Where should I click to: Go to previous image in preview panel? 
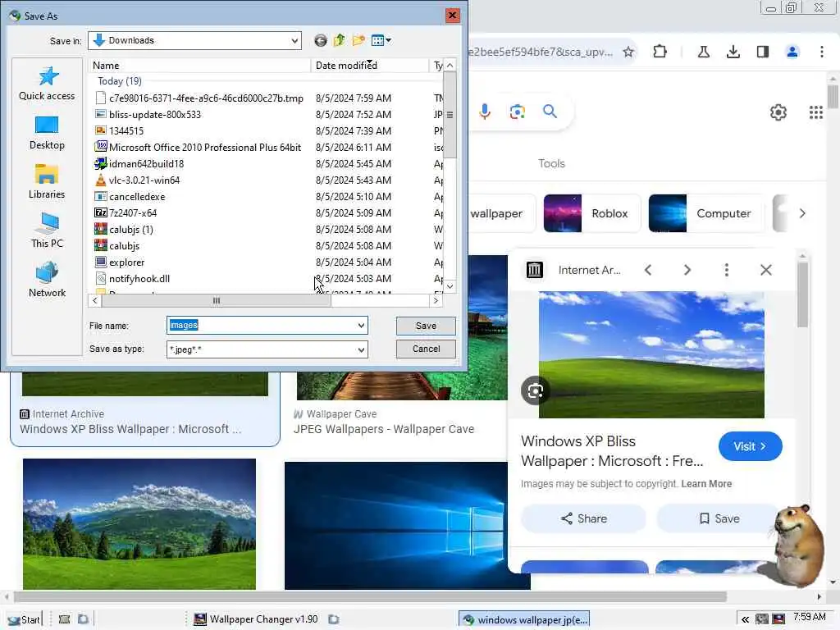[x=648, y=270]
